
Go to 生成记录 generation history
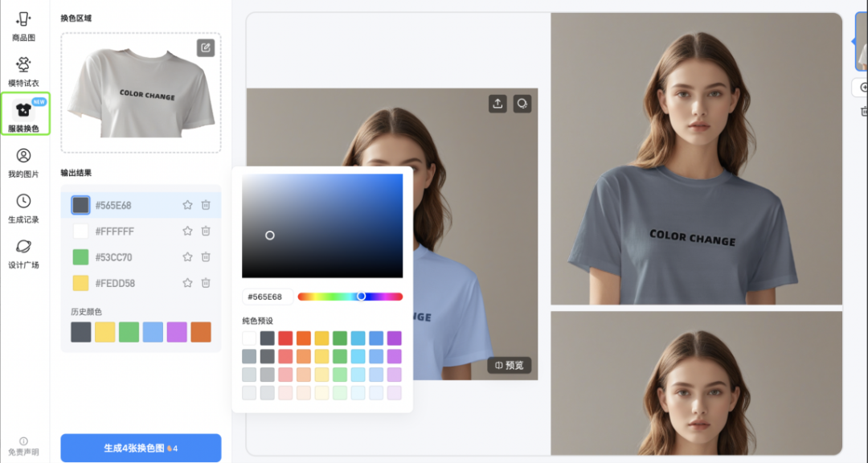tap(23, 207)
